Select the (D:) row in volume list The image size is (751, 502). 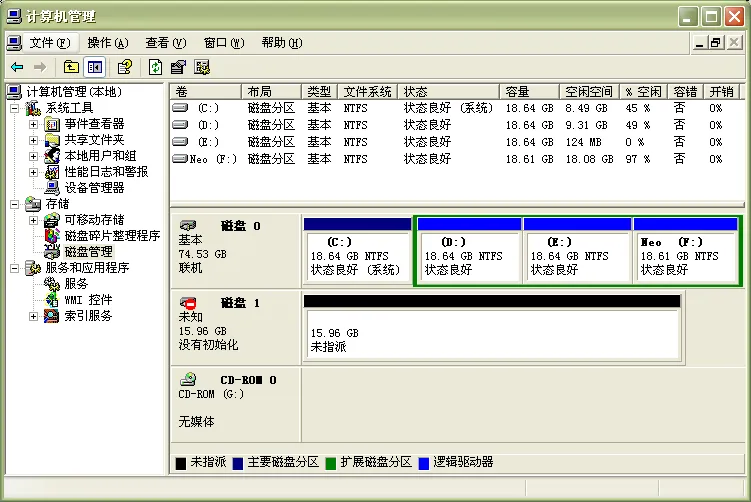(456, 125)
